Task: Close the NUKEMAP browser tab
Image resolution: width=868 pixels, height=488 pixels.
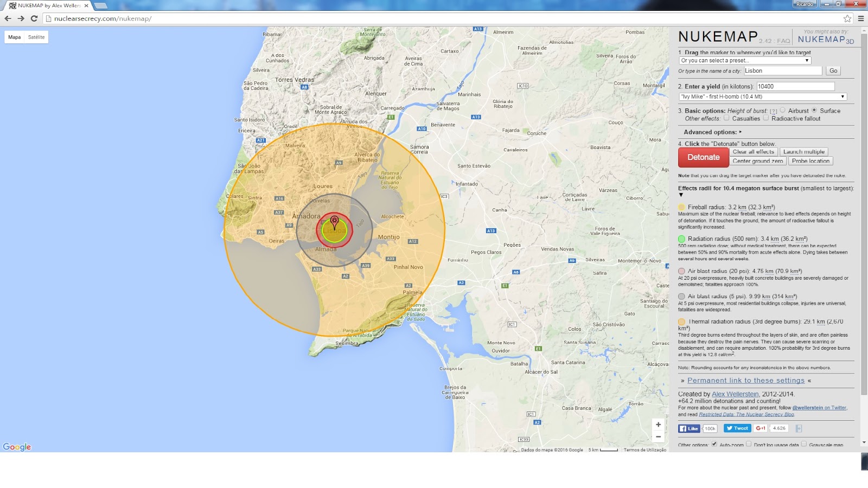Action: tap(86, 5)
